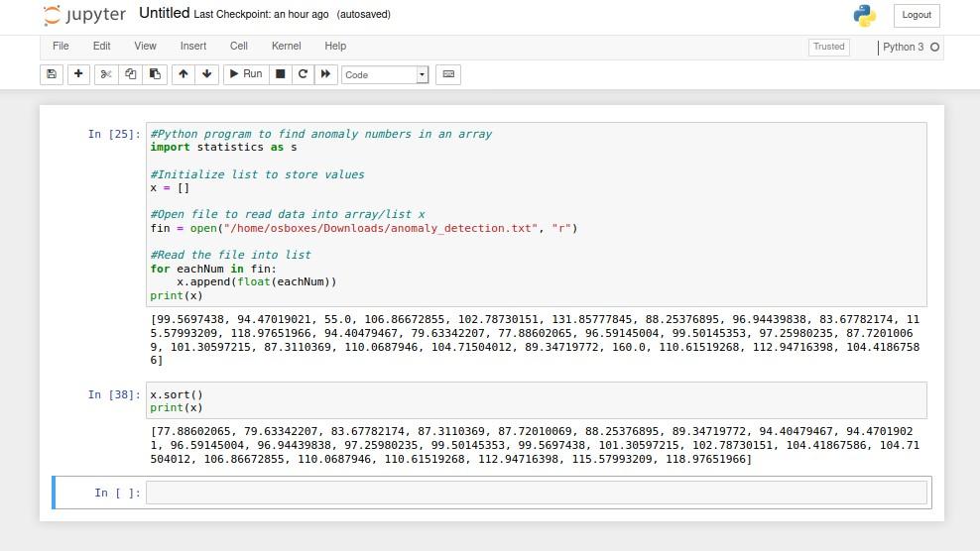
Task: Open the cell type Code dropdown
Action: pos(385,75)
